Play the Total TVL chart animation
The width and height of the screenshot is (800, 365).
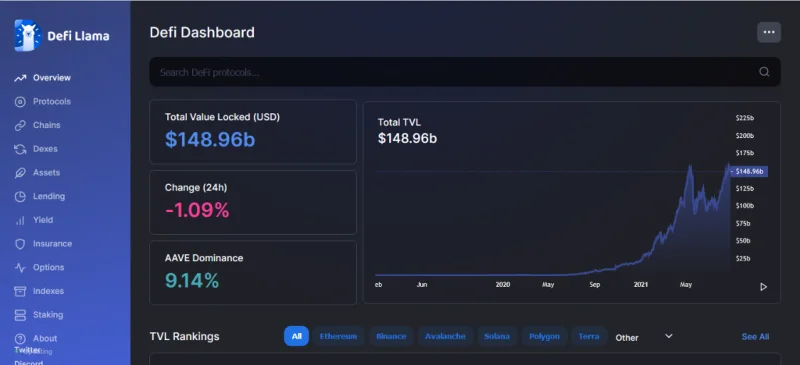[x=763, y=287]
